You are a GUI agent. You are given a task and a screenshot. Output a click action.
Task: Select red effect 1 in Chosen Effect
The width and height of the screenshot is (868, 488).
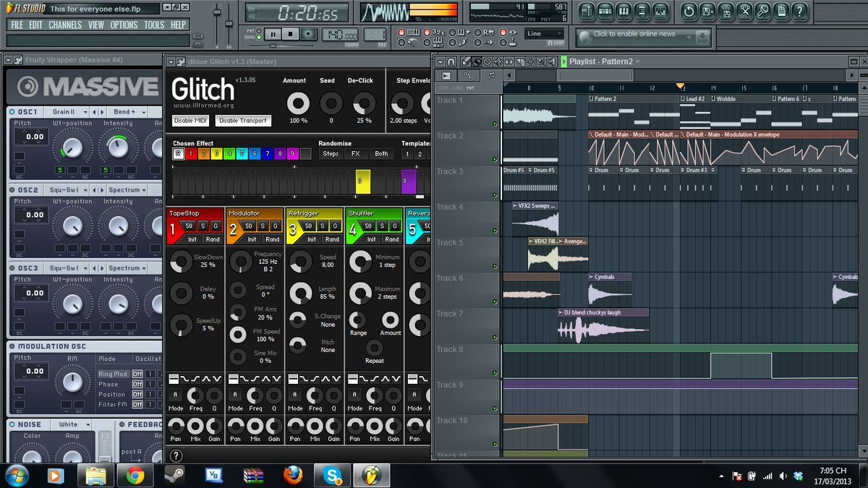coord(191,154)
